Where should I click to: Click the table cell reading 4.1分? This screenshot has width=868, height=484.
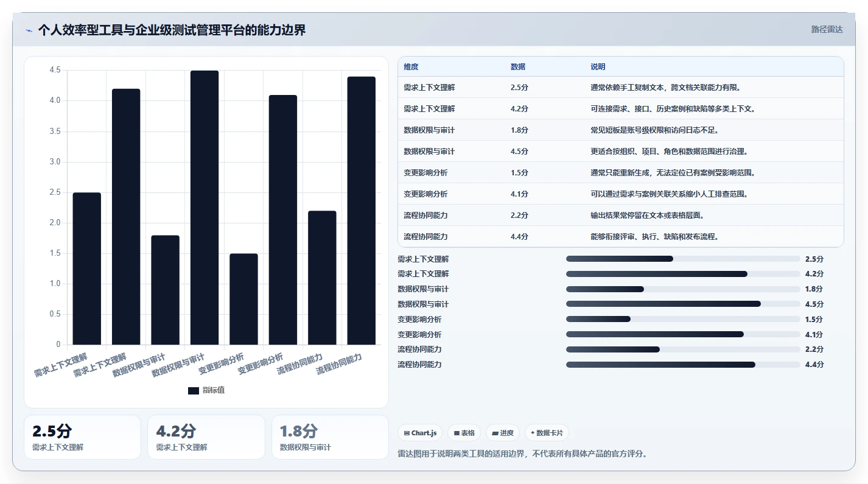pyautogui.click(x=519, y=194)
